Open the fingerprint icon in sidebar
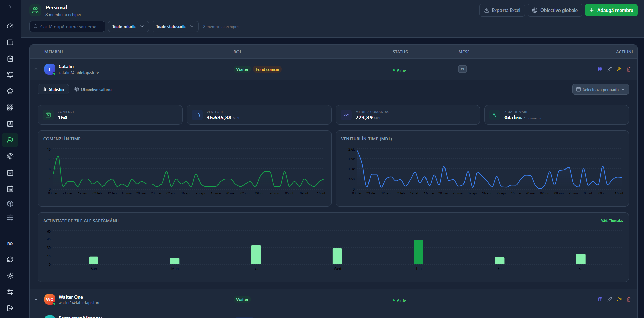The image size is (644, 318). point(10,156)
